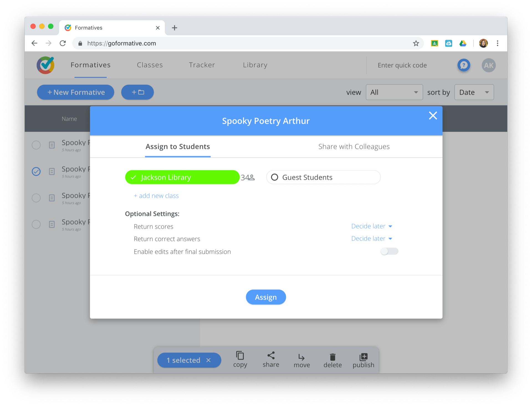Click the delete trash icon
532x406 pixels.
coord(332,357)
